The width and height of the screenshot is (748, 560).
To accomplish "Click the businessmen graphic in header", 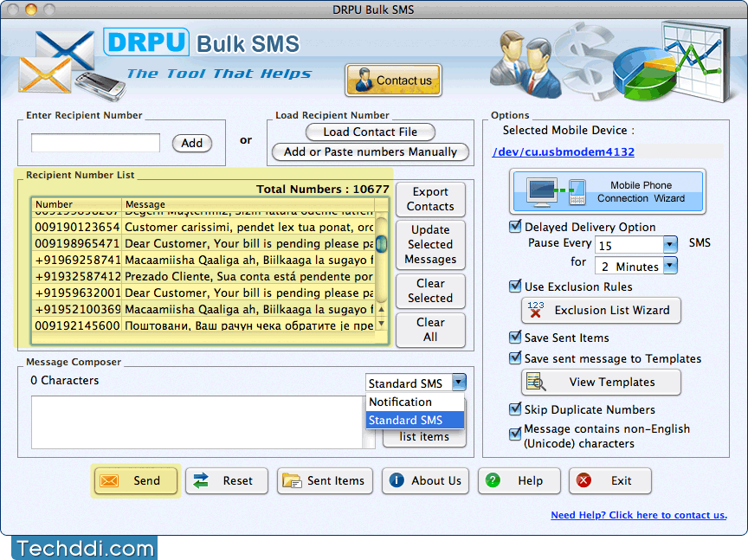I will coord(525,64).
